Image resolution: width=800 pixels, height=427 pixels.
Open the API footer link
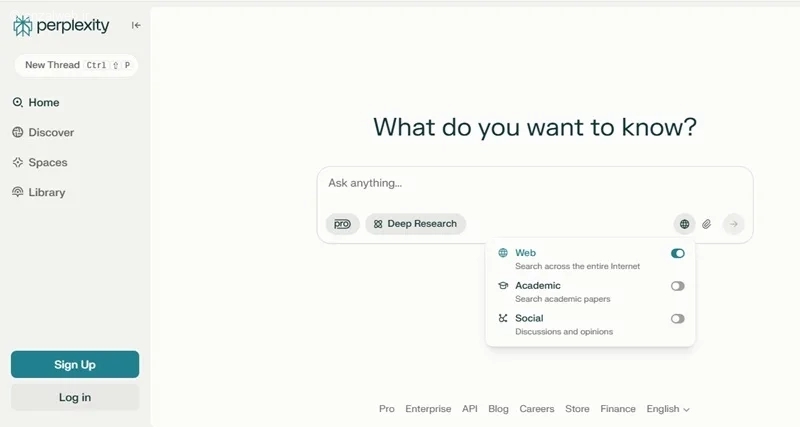(470, 409)
